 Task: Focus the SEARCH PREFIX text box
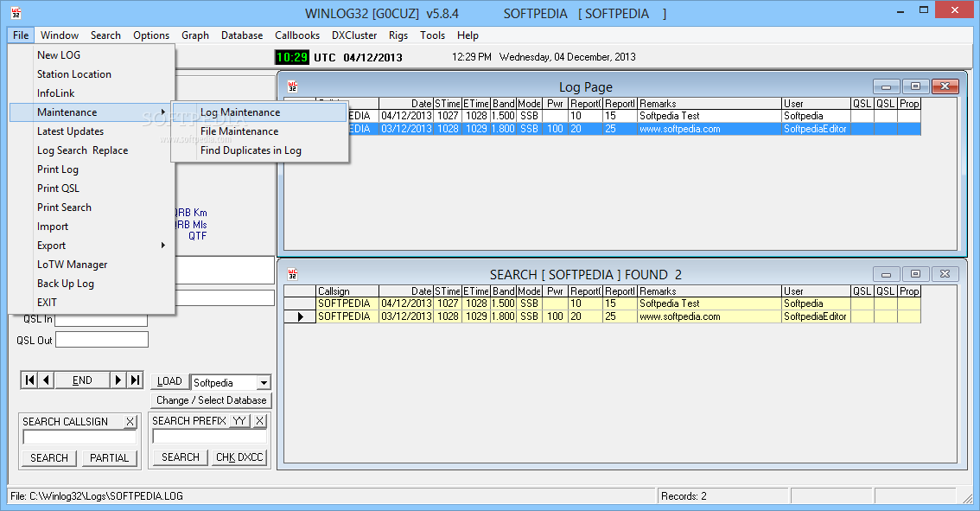click(209, 437)
